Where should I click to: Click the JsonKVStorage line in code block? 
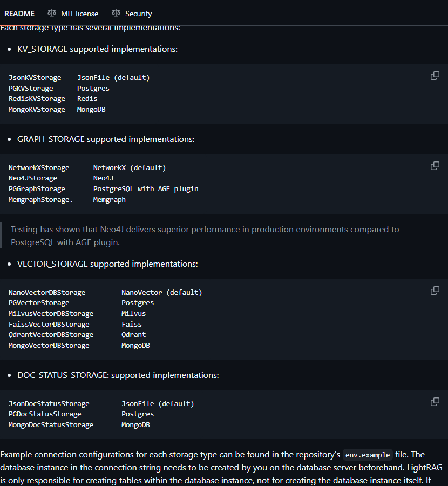pyautogui.click(x=79, y=77)
